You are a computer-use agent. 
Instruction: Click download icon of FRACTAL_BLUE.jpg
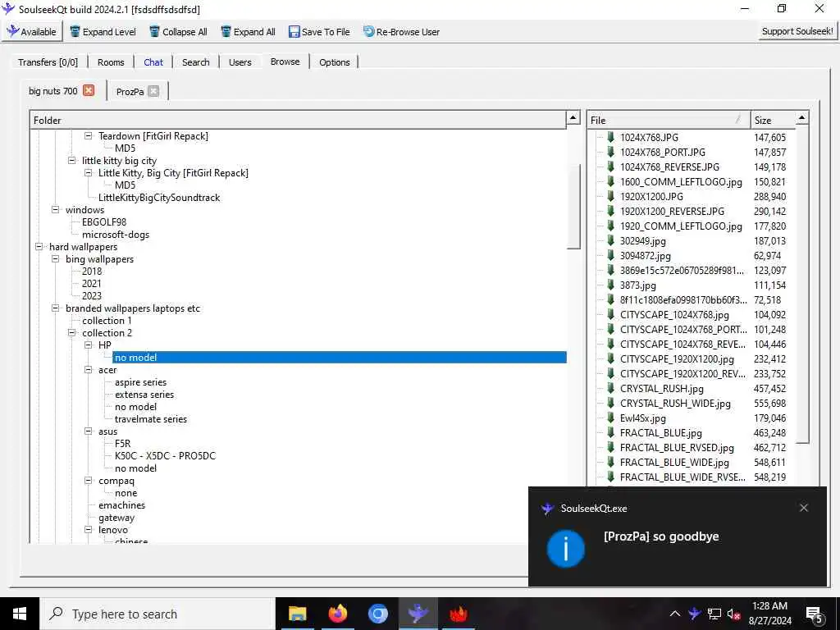click(610, 433)
